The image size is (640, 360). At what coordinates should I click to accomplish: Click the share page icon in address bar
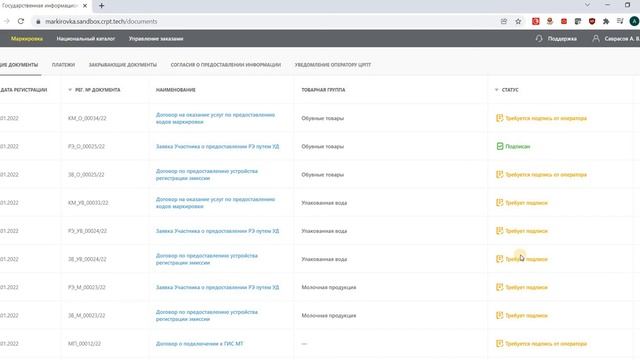504,21
